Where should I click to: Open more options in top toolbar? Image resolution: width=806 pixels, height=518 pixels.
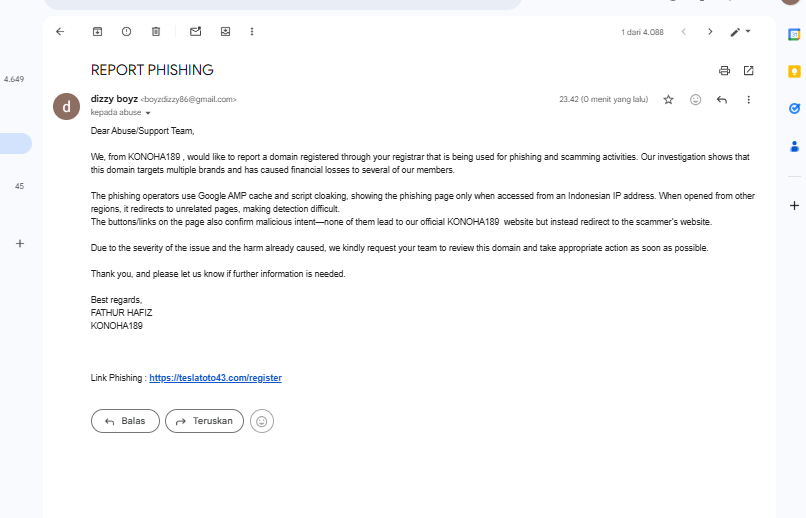tap(252, 32)
